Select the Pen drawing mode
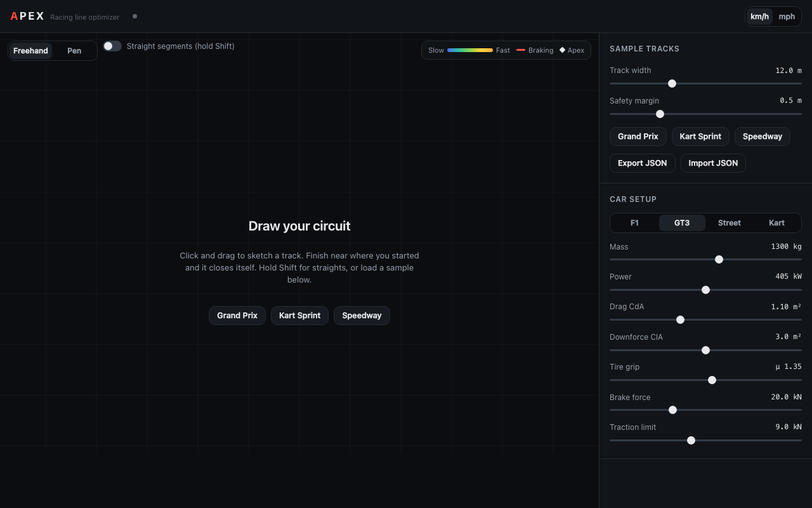 (x=74, y=51)
